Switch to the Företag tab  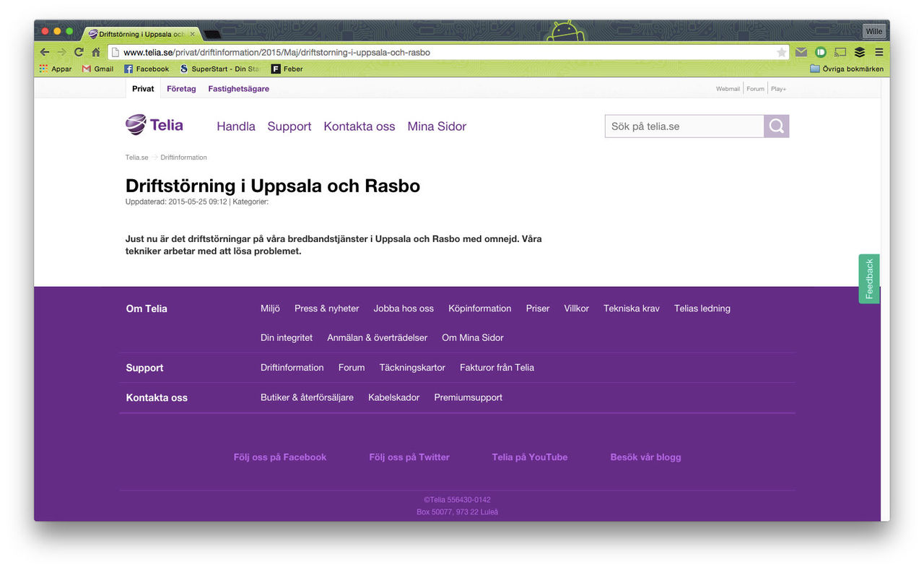tap(181, 89)
